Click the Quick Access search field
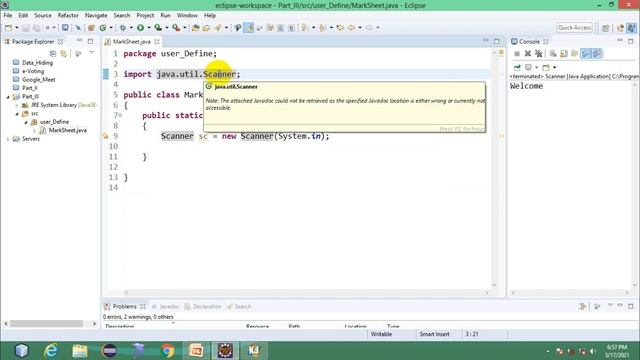This screenshot has width=640, height=360. tap(574, 27)
